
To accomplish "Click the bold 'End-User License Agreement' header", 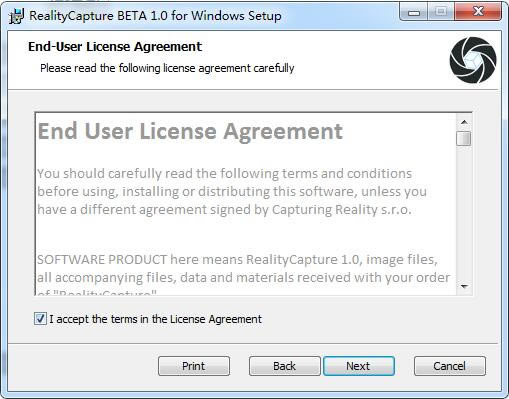I will pyautogui.click(x=115, y=47).
